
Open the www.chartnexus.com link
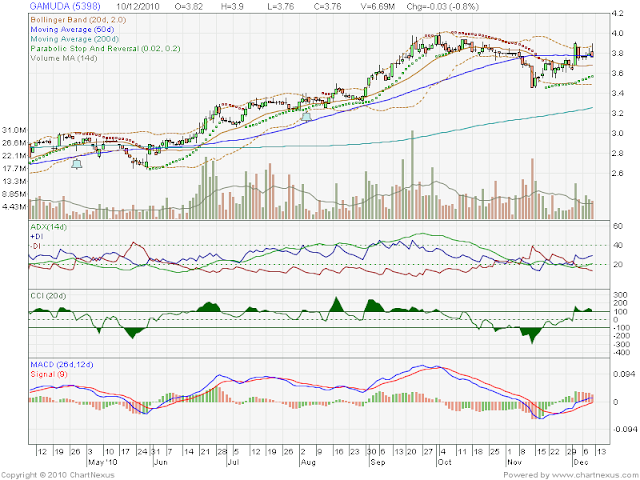[594, 475]
